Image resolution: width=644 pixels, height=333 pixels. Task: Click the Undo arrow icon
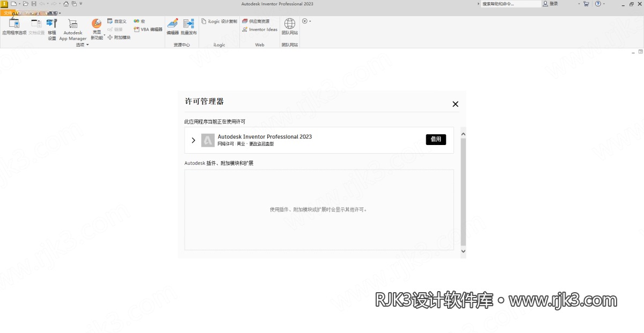click(42, 4)
